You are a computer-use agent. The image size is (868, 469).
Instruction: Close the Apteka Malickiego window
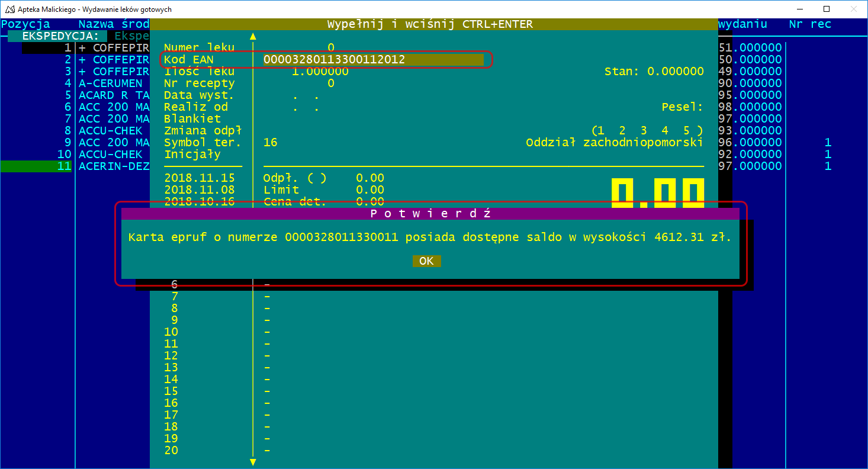coord(853,9)
